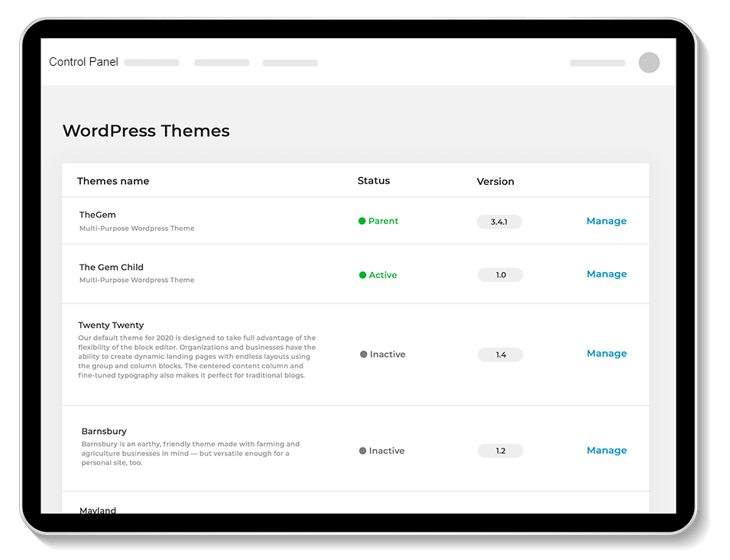The width and height of the screenshot is (730, 560).
Task: Open the user avatar circle
Action: [648, 63]
